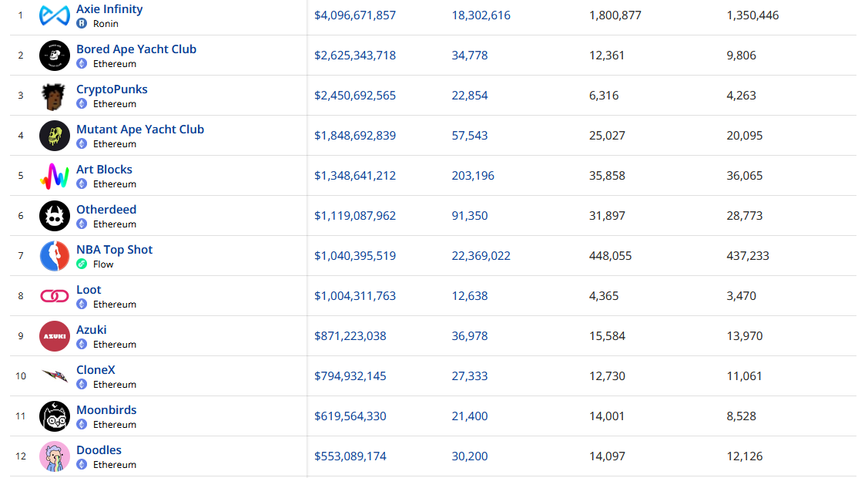Click the $2,450,692,565 sales figure
Image resolution: width=868 pixels, height=478 pixels.
tap(355, 96)
